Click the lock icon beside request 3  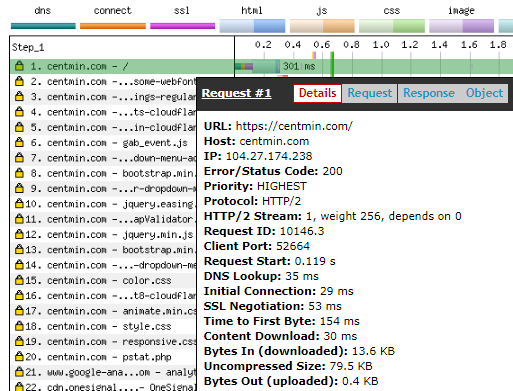[x=20, y=96]
